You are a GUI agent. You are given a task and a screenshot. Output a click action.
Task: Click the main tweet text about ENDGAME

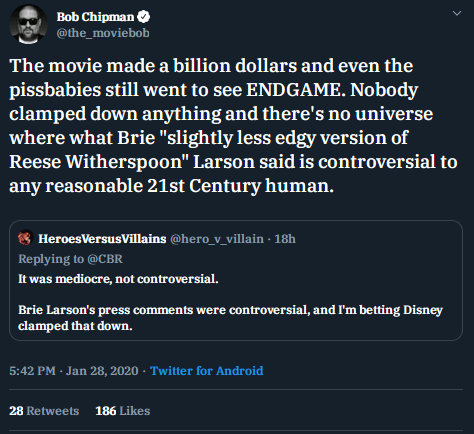[233, 126]
